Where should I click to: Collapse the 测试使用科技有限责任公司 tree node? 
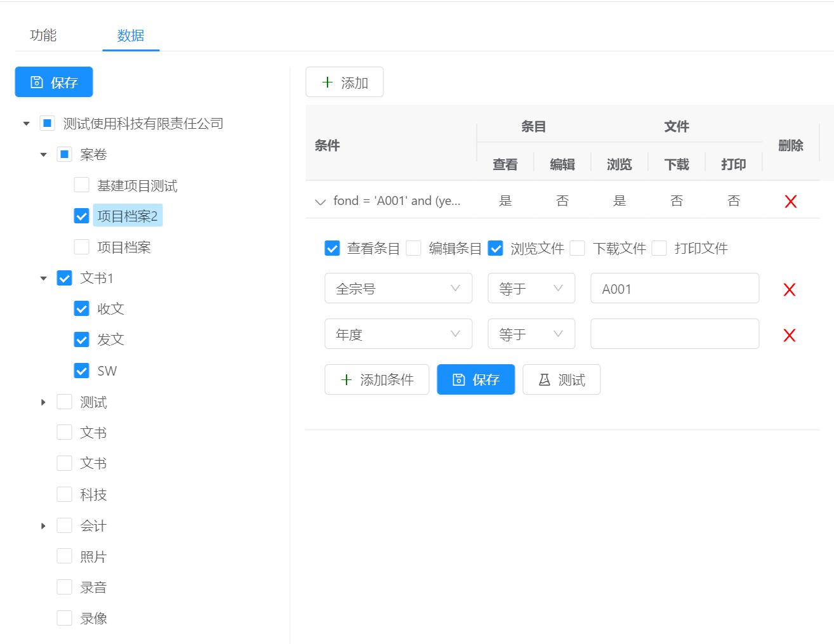[x=26, y=124]
